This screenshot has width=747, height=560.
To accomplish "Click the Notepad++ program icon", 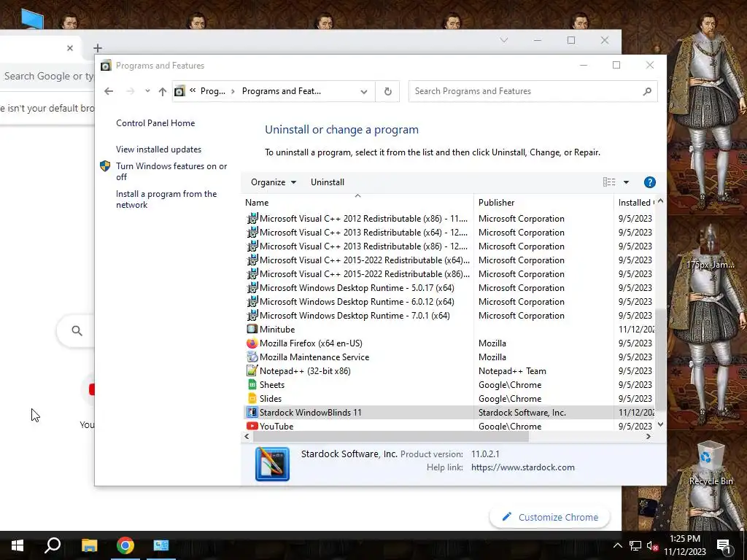I will (x=252, y=370).
